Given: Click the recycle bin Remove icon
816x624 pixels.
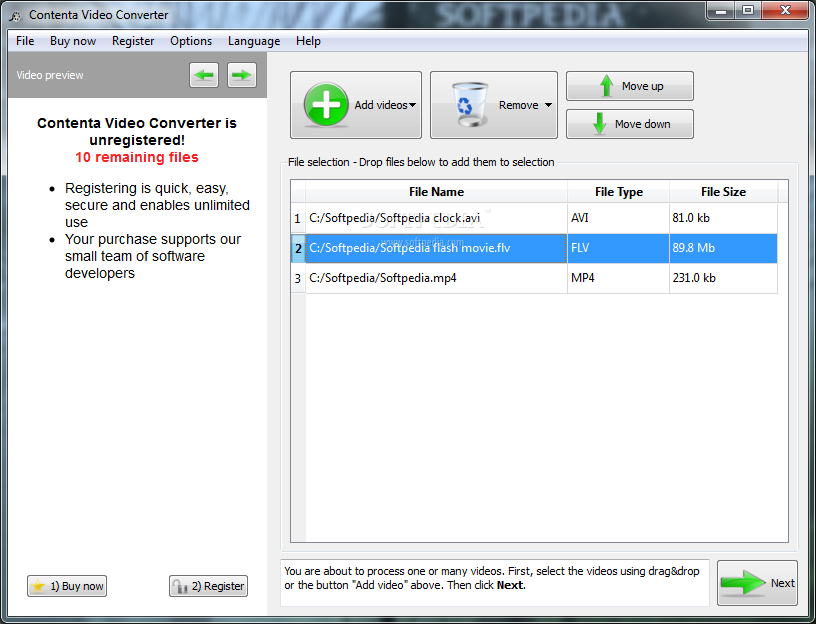Looking at the screenshot, I should [470, 105].
